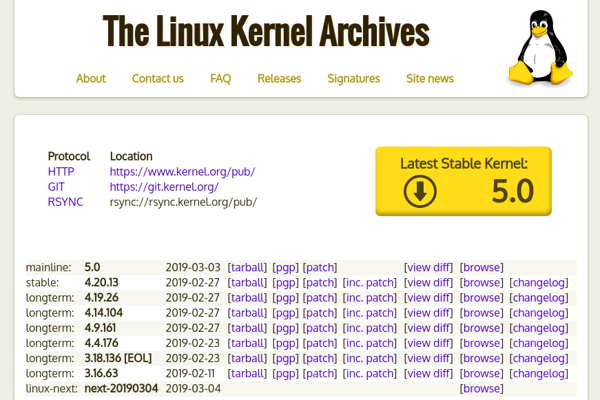Get inc. patch for longterm 3.16.63
This screenshot has width=600, height=400.
[369, 373]
